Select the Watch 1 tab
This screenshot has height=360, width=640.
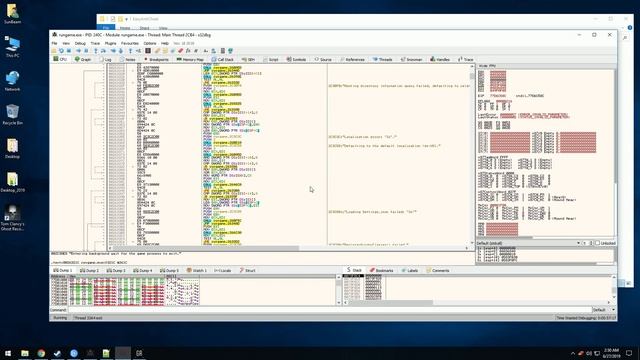point(197,270)
